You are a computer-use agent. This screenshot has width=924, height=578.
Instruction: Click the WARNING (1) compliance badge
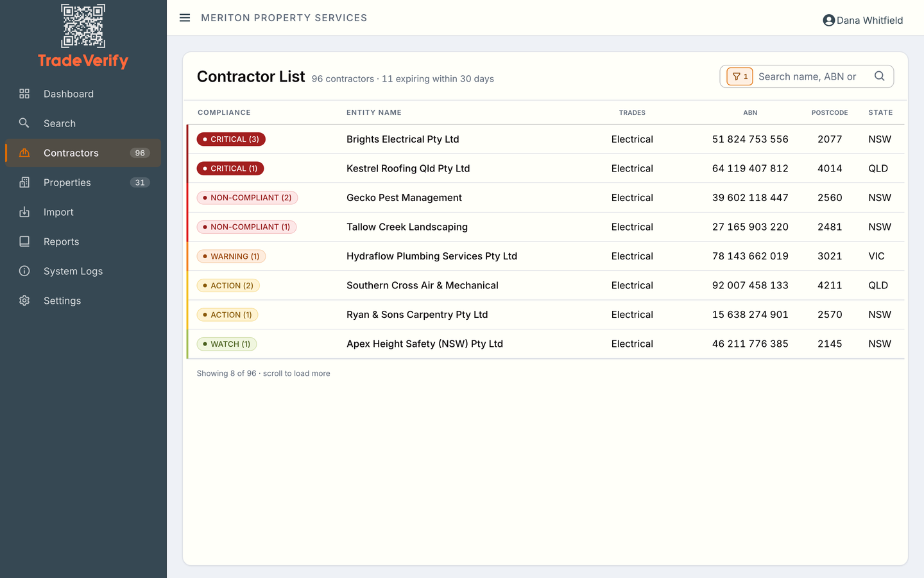[231, 256]
